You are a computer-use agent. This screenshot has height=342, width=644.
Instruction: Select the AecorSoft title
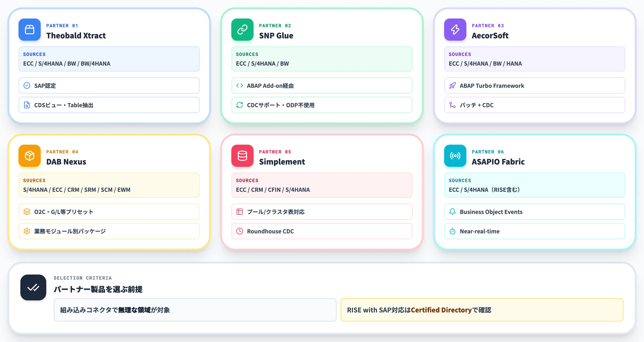tap(490, 36)
